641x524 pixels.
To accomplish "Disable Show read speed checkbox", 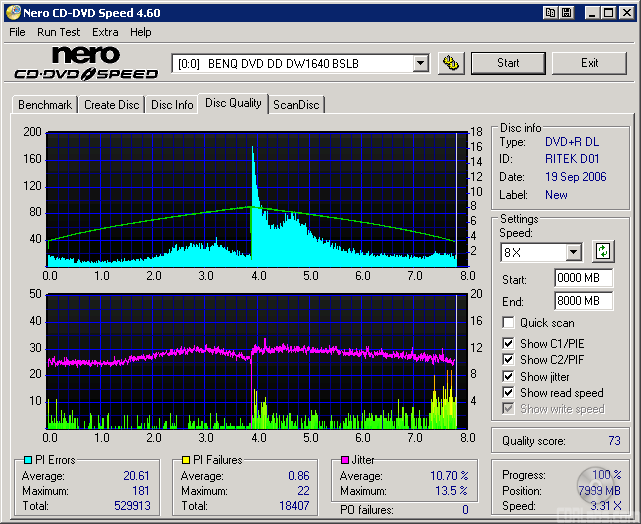I will [x=509, y=393].
